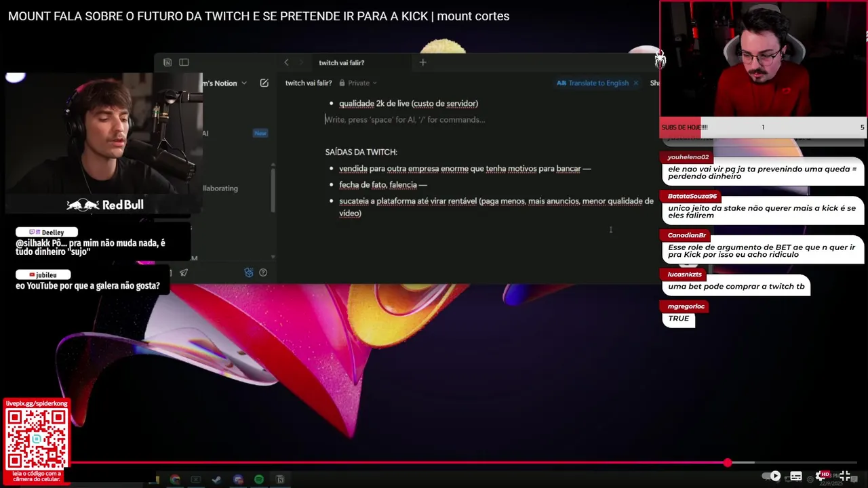This screenshot has width=868, height=488.
Task: Click the Deelley chat username badge
Action: [x=47, y=232]
